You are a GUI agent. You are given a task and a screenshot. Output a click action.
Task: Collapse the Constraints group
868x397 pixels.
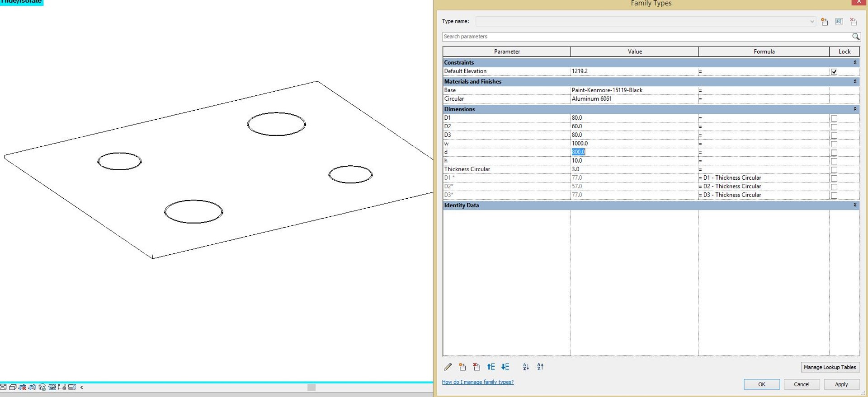coord(855,62)
